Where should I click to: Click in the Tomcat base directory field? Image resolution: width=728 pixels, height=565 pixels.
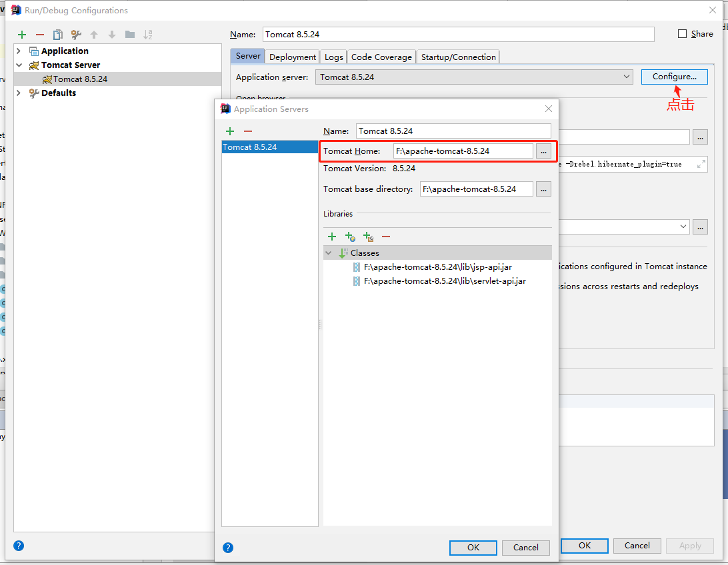(477, 189)
